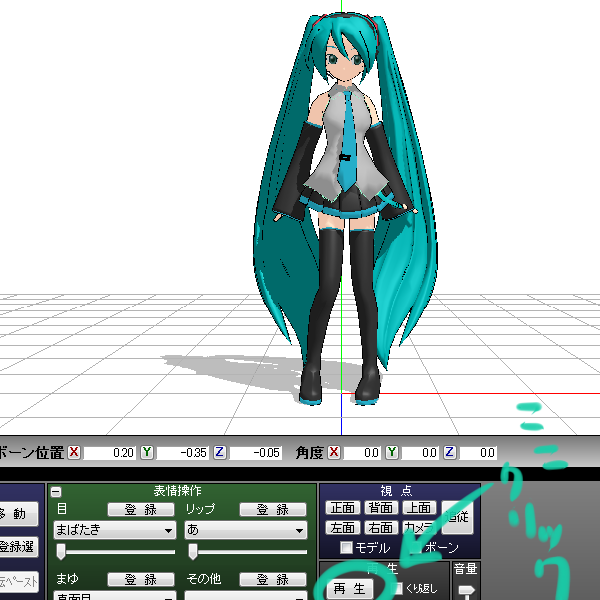
Task: Collapse the 表情操作 panel with minus icon
Action: [56, 492]
